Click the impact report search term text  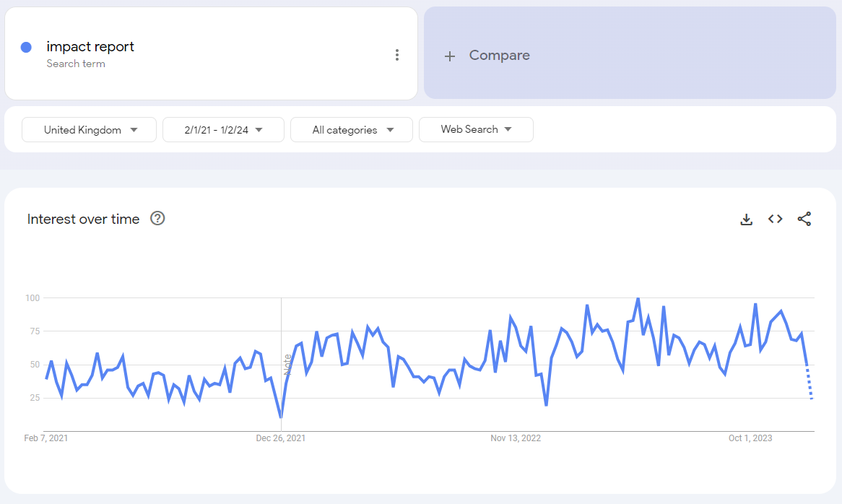click(x=90, y=47)
